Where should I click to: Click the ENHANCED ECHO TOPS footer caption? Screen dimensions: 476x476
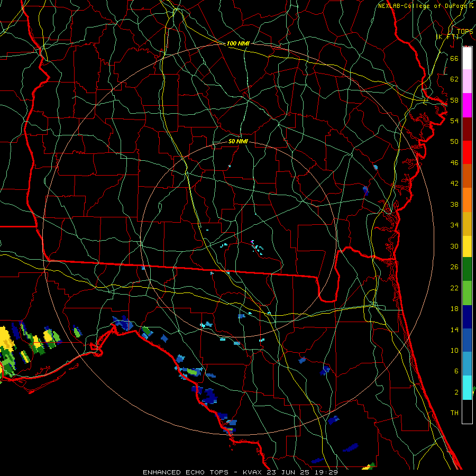coord(186,472)
